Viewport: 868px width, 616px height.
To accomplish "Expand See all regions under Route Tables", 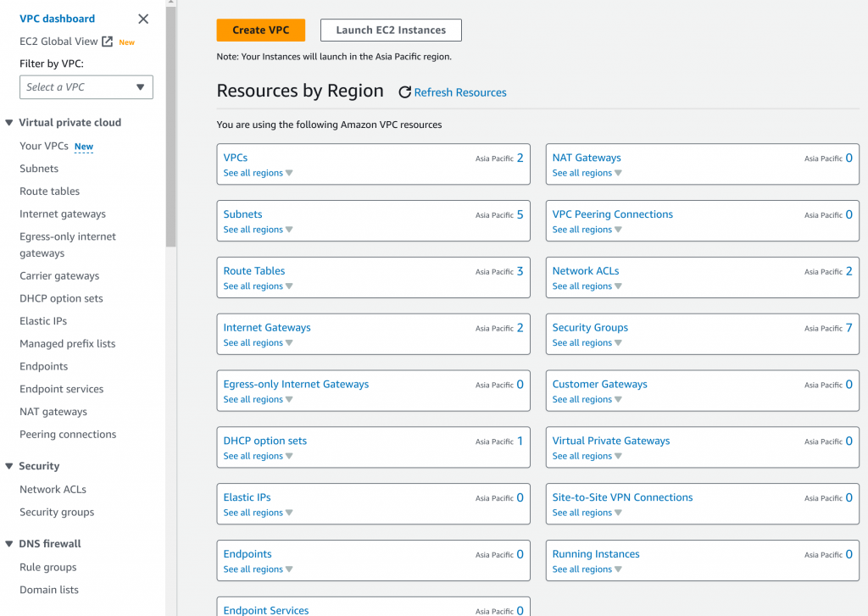I will click(258, 286).
